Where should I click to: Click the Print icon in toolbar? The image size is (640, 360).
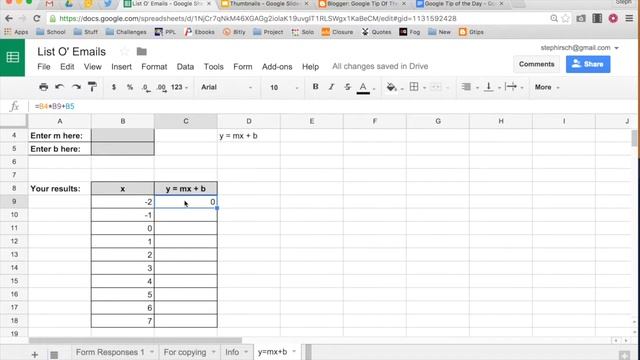(x=43, y=87)
